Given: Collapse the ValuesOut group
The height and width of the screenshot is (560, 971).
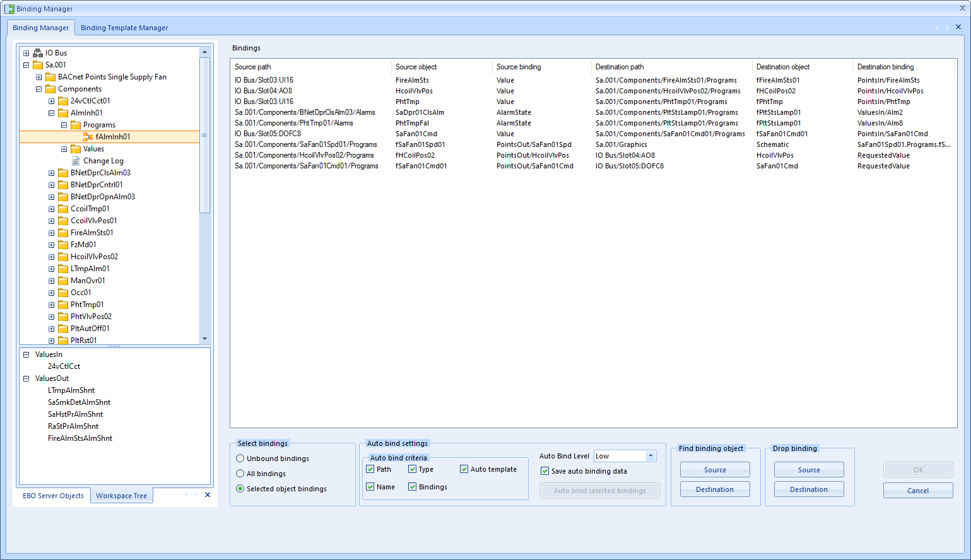Looking at the screenshot, I should pos(26,378).
